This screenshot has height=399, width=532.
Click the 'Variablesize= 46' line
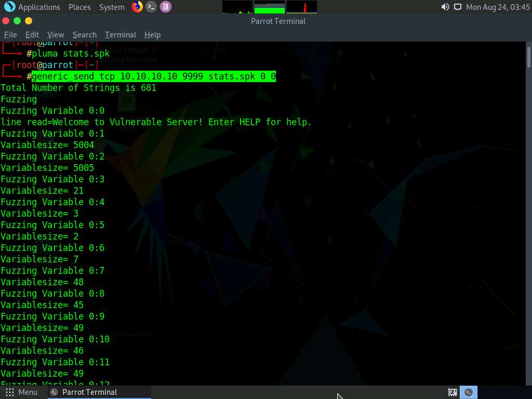[42, 351]
